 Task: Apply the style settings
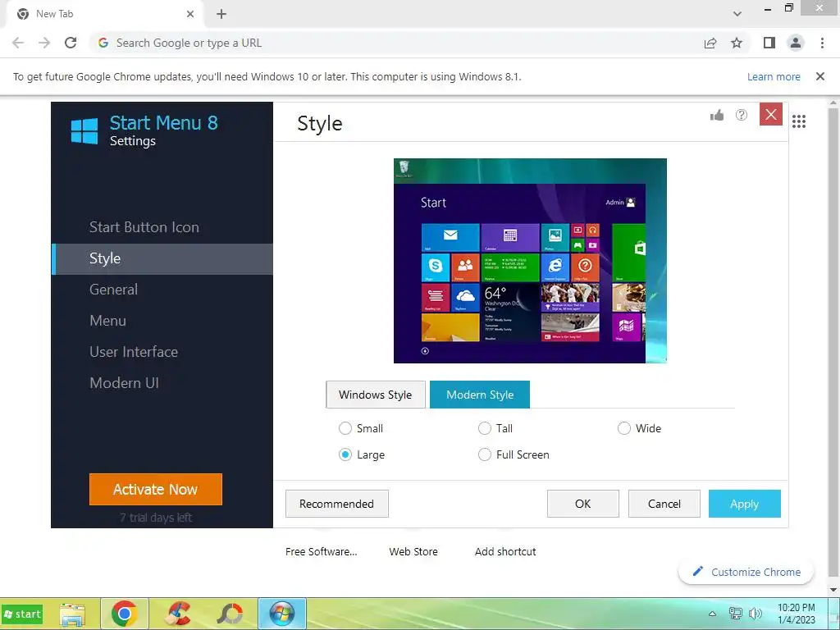point(744,504)
